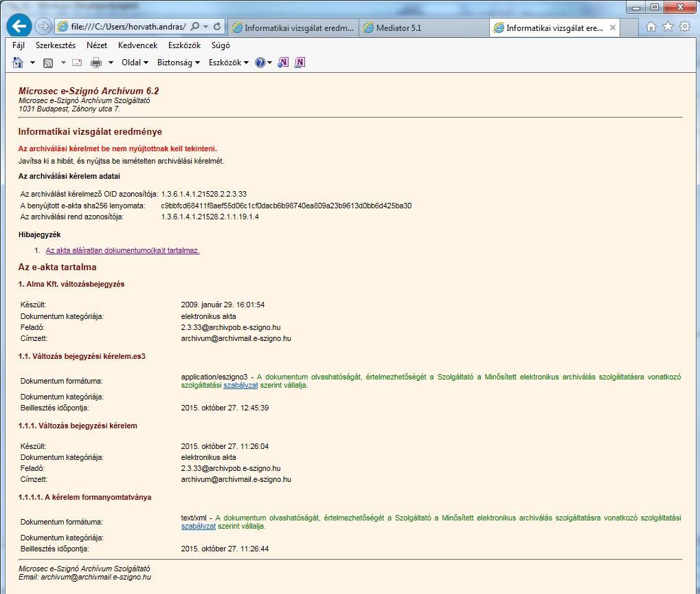
Task: Click heading '1. Alma Kft. változásbejegyzés'
Action: (x=71, y=284)
